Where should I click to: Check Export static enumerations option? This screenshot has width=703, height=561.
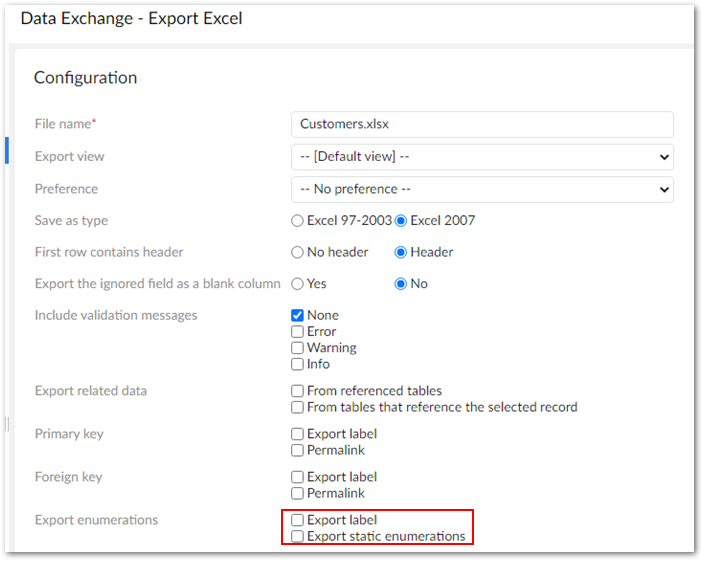[x=298, y=536]
